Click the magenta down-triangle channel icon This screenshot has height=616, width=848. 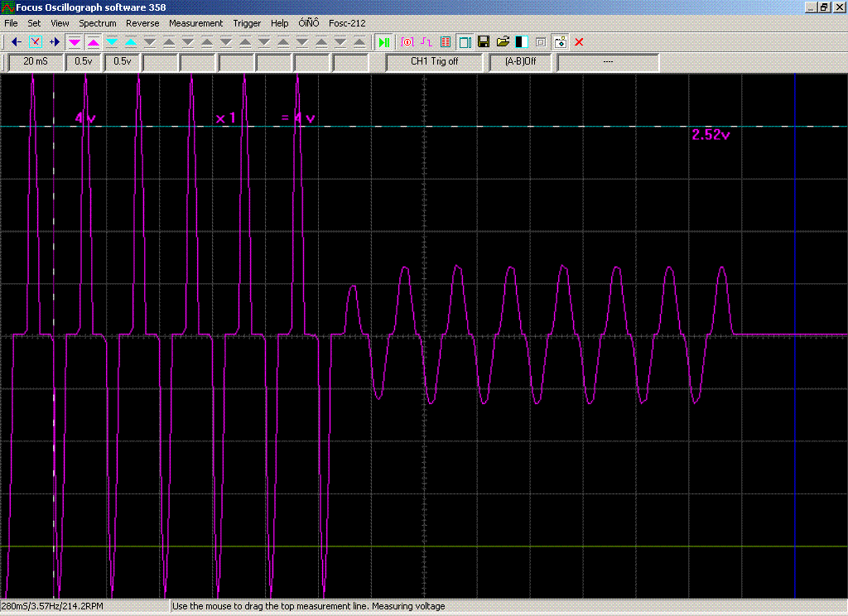click(x=74, y=41)
